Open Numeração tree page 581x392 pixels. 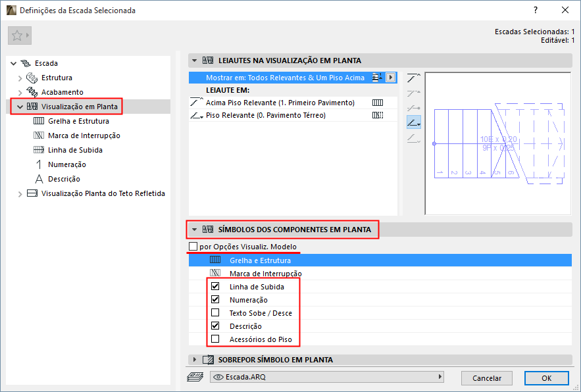pyautogui.click(x=67, y=164)
